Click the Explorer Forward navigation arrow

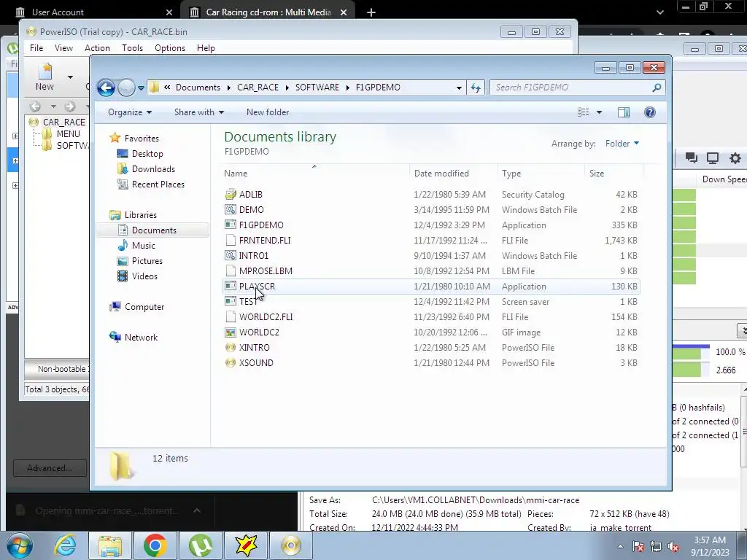pyautogui.click(x=126, y=87)
